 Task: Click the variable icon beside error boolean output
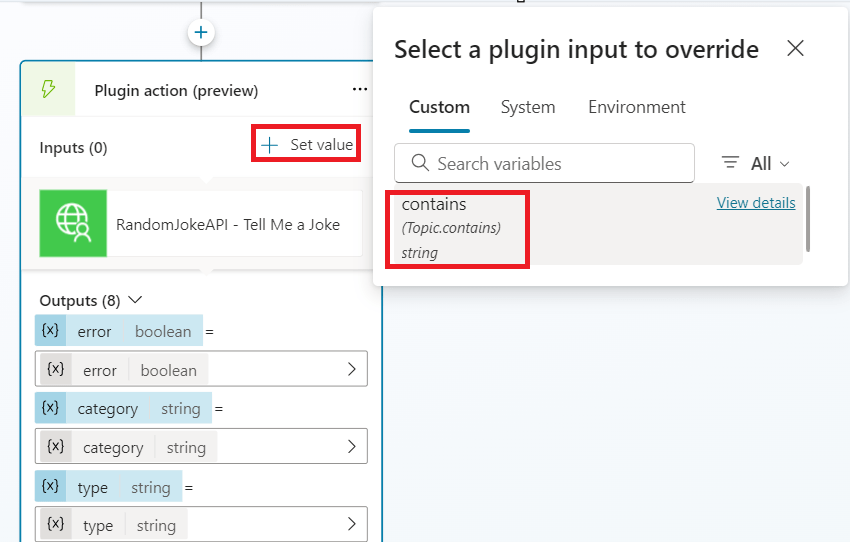tap(50, 331)
